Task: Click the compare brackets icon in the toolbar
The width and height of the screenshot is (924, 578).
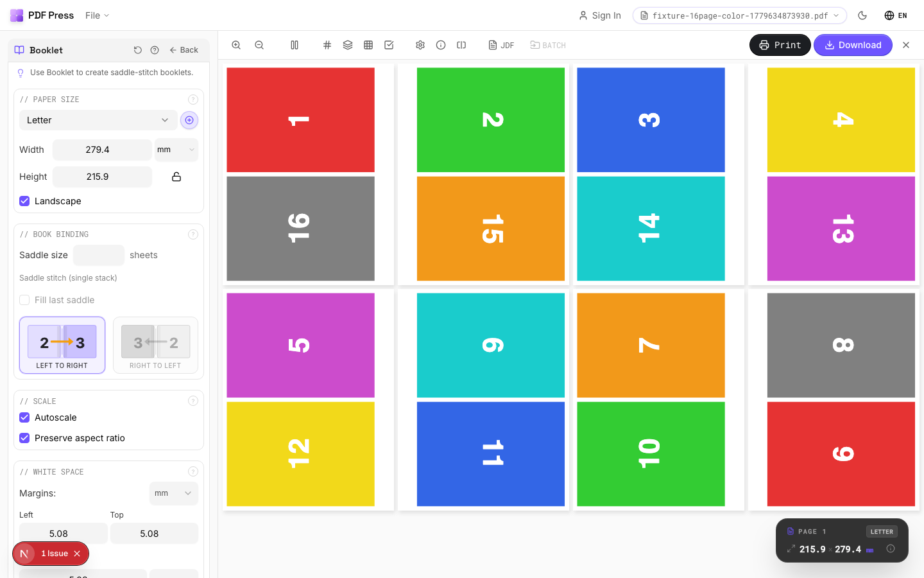Action: [x=461, y=45]
